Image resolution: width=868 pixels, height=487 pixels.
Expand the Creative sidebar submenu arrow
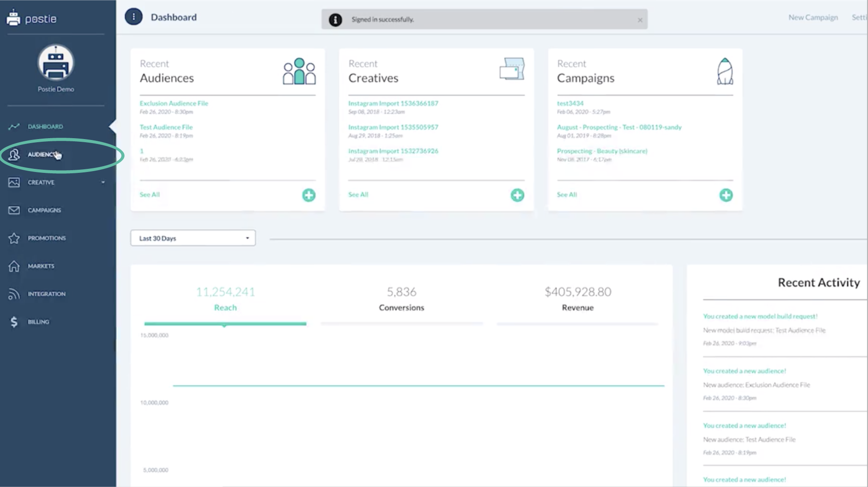coord(103,182)
